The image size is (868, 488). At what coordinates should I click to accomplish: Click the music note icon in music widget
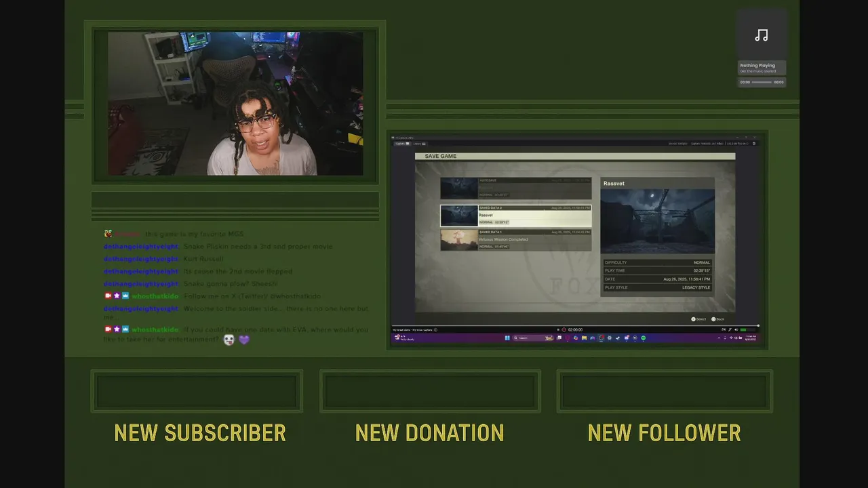point(762,35)
